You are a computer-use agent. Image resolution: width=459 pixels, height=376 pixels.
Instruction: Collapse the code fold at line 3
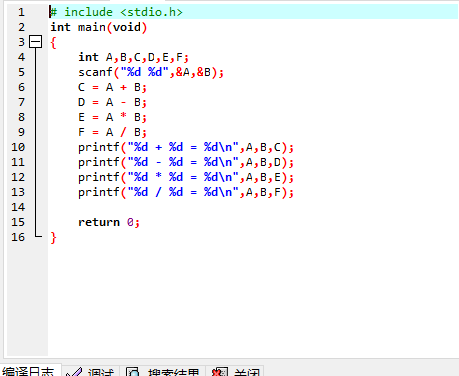point(36,42)
